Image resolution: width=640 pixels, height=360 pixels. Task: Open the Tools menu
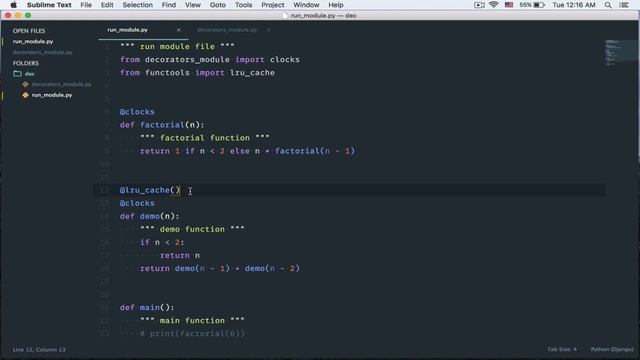click(x=243, y=5)
